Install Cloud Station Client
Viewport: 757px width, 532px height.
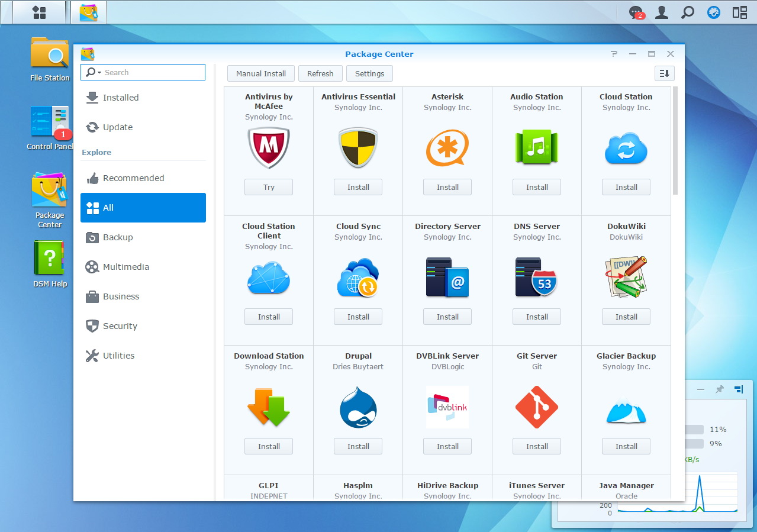[269, 317]
